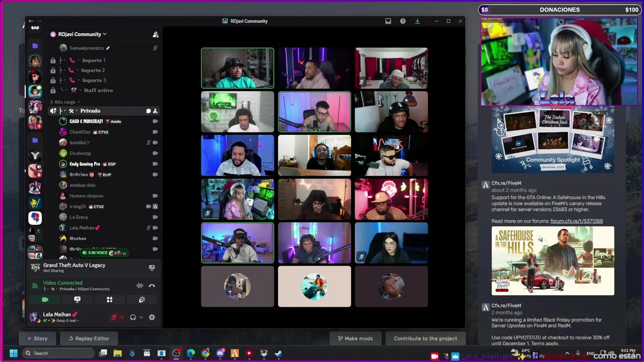This screenshot has height=362, width=644.
Task: Open noise suppression waveform icon
Action: coord(140,286)
